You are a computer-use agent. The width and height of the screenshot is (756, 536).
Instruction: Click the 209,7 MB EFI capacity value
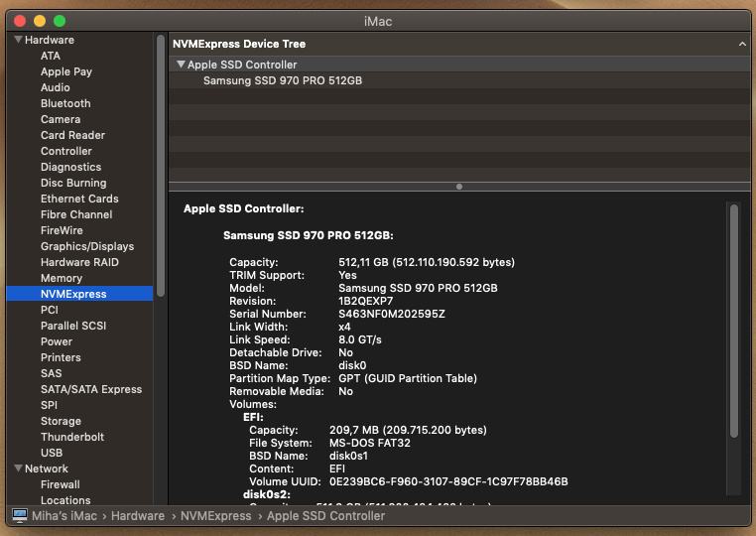coord(408,430)
